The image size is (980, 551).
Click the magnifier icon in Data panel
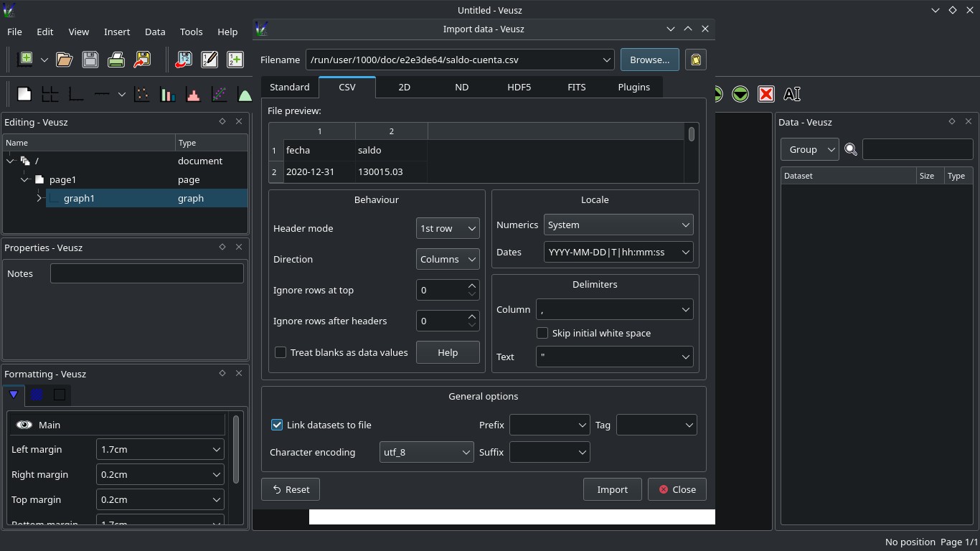(851, 149)
